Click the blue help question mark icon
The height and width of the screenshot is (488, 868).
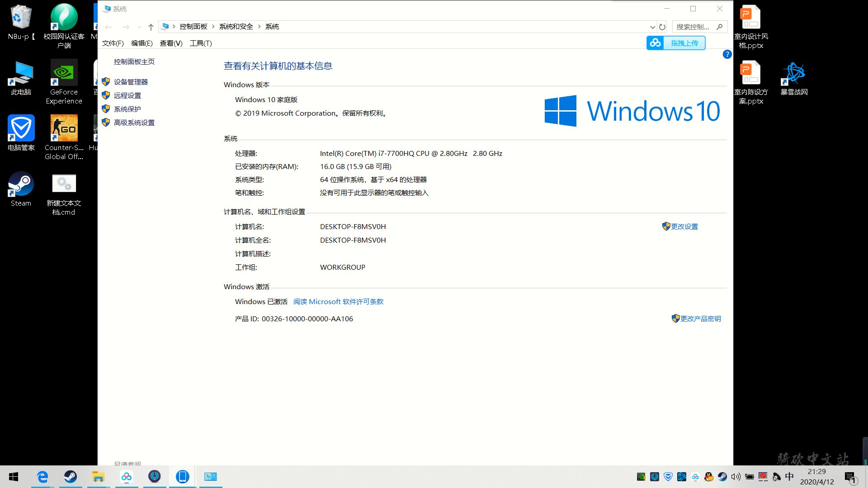727,54
